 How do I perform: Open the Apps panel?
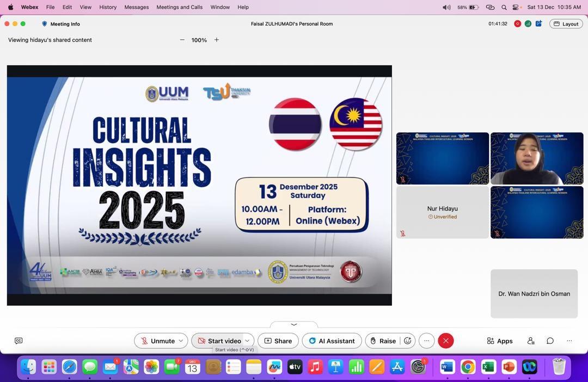pos(499,341)
